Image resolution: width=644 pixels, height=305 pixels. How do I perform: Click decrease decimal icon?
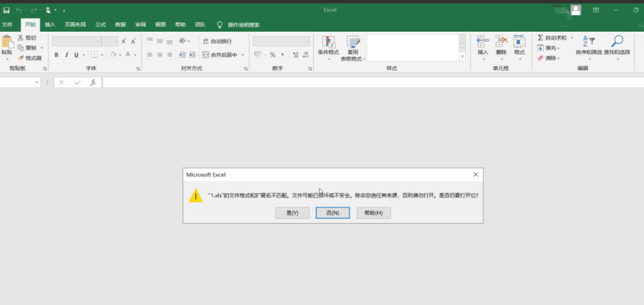click(x=305, y=55)
